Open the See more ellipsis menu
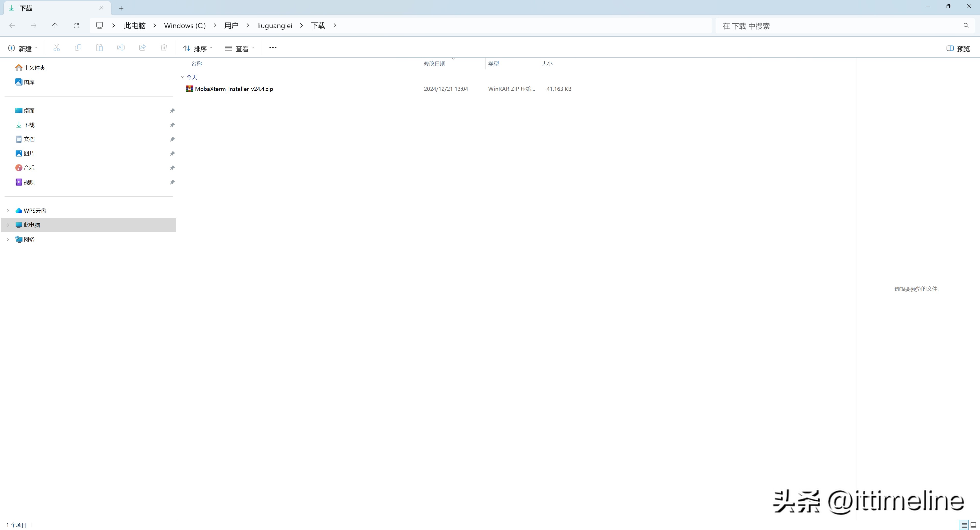Viewport: 980px width, 530px height. (273, 48)
